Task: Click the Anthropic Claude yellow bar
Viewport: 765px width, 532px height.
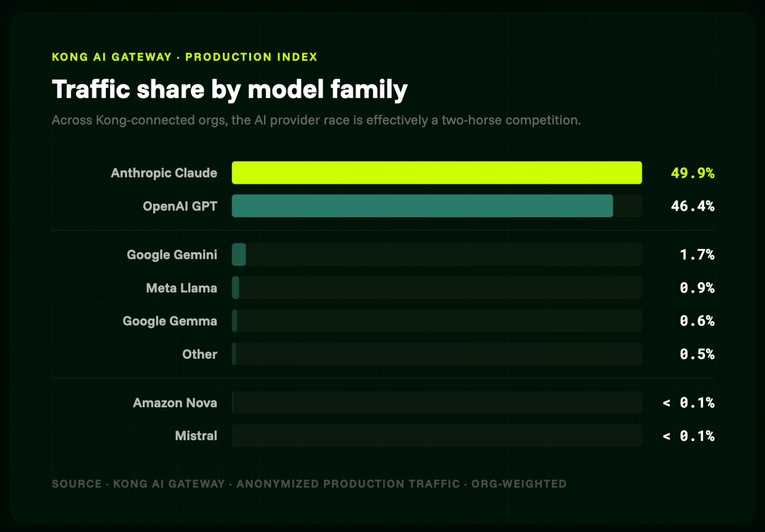Action: (437, 173)
